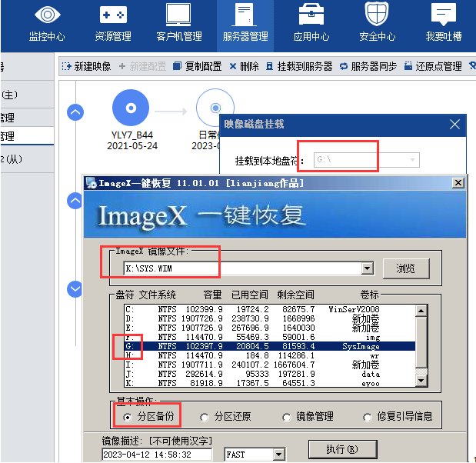476x463 pixels.
Task: Open the 客户机管理 monitor icon
Action: pos(178,15)
